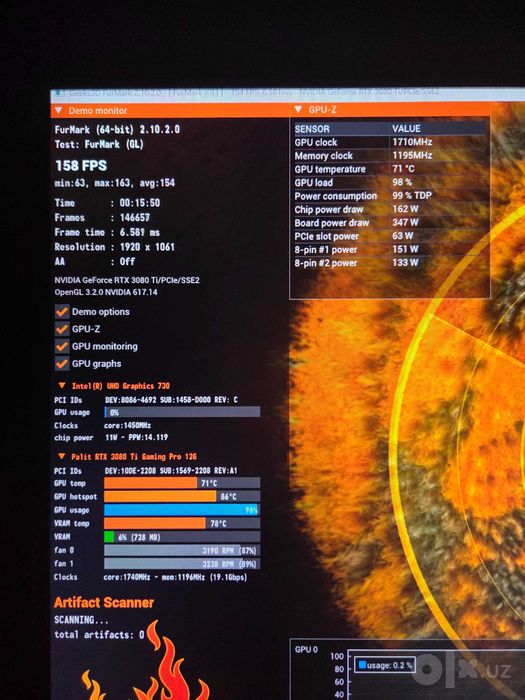Click the Clocks core:1740MHz - mem:1196MHz line

150,577
